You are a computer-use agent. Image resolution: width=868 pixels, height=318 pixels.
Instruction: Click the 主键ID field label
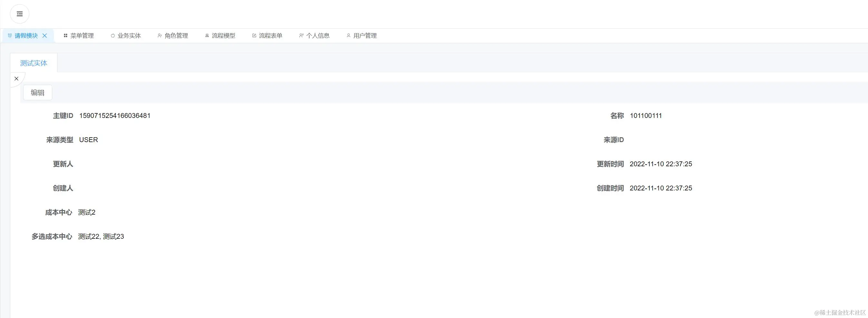coord(63,116)
